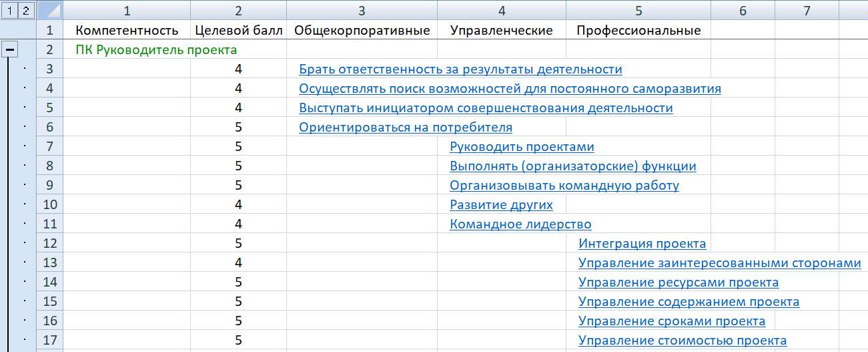Select column 3 header

point(362,10)
